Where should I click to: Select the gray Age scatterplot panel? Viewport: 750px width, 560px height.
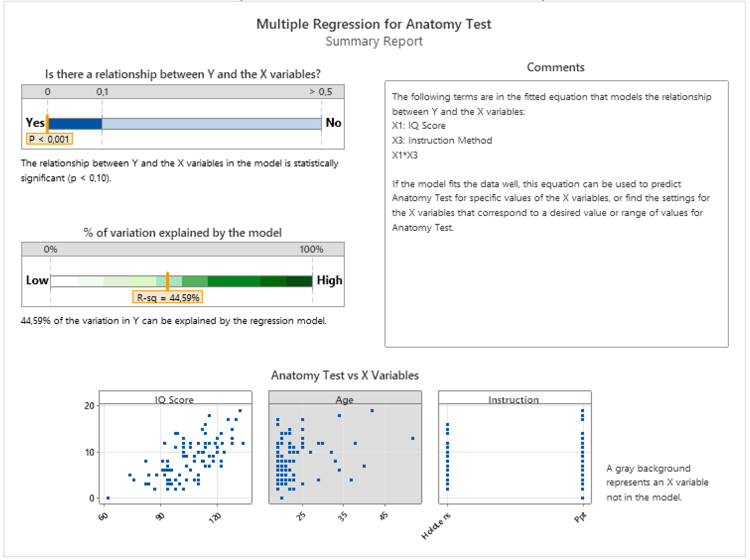[x=345, y=452]
